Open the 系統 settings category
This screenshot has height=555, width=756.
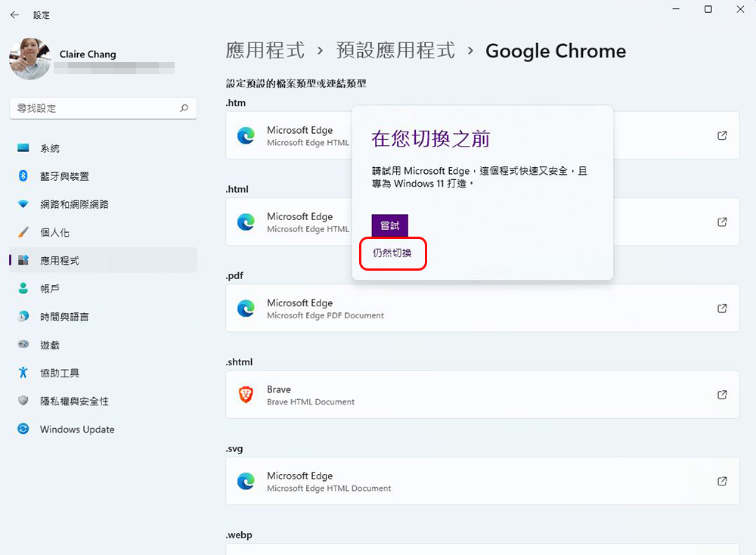click(x=103, y=148)
